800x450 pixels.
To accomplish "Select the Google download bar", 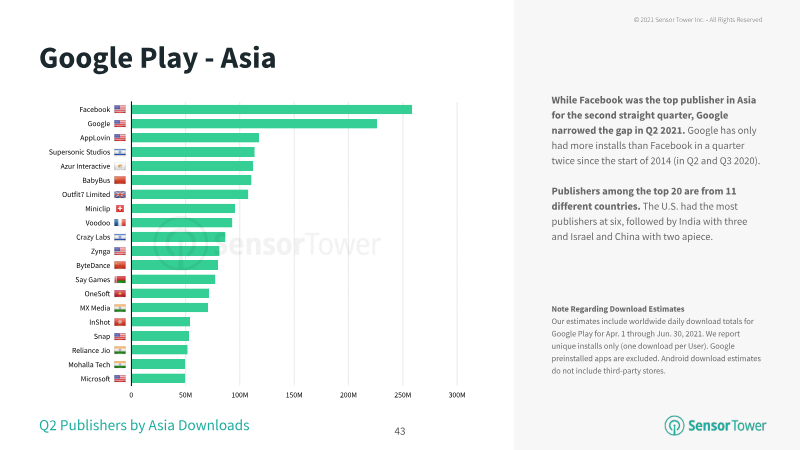I will (x=255, y=123).
